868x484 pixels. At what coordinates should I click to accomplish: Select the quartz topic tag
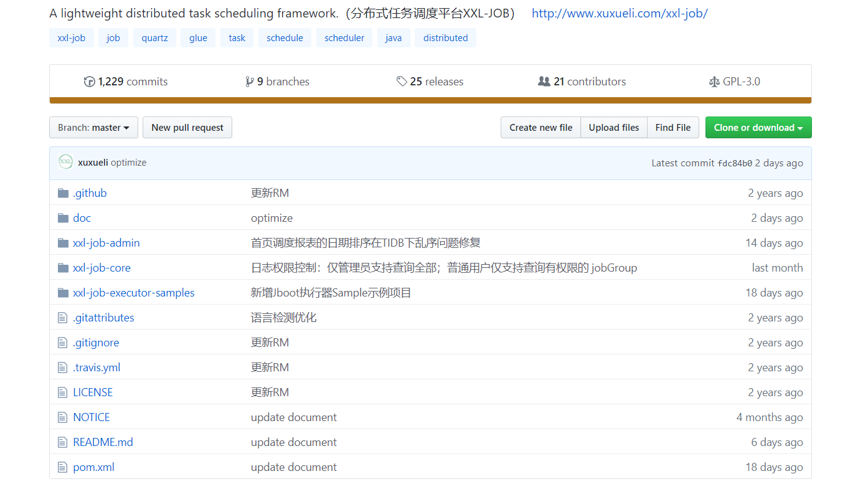point(154,37)
